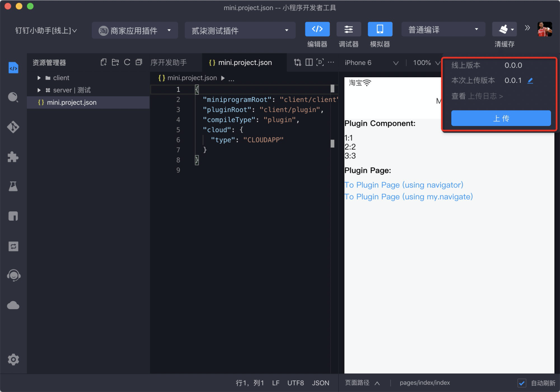The image size is (560, 392).
Task: Select mini.project.json in the file tree
Action: point(88,102)
